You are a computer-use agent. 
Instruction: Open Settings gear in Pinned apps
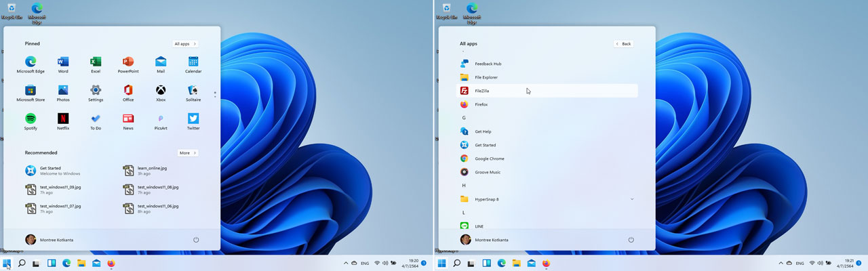96,93
